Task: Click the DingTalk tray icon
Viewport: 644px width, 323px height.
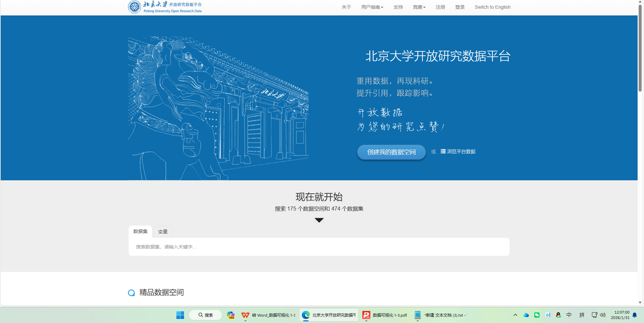Action: 548,315
